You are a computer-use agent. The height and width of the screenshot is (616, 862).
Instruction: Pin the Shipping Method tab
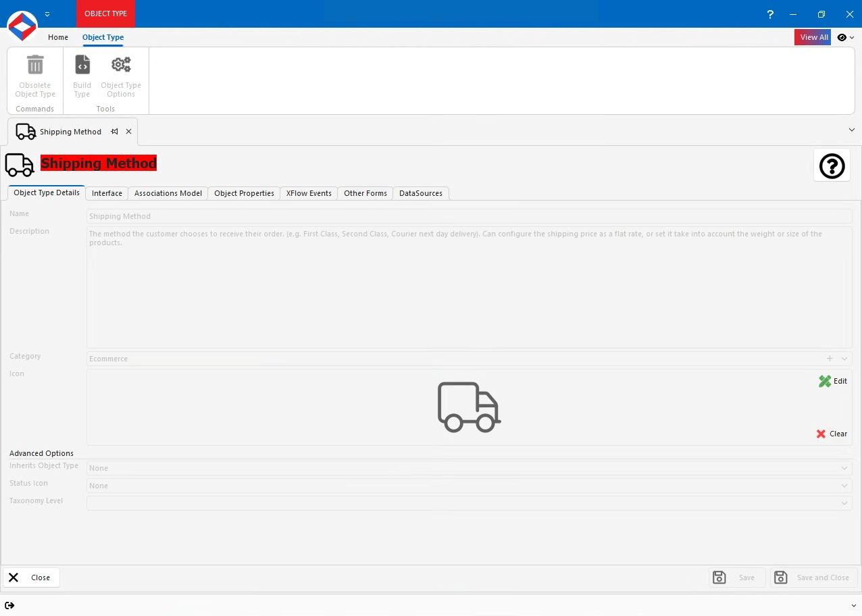(113, 132)
